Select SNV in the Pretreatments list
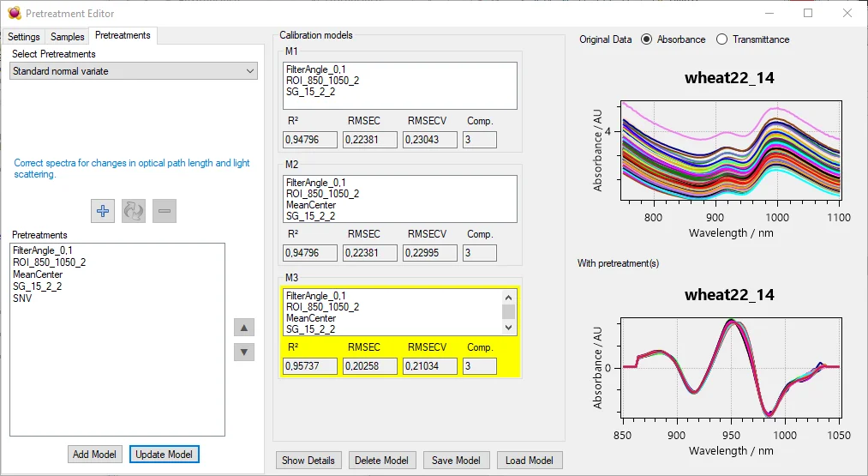Viewport: 868px width, 476px height. [x=22, y=298]
